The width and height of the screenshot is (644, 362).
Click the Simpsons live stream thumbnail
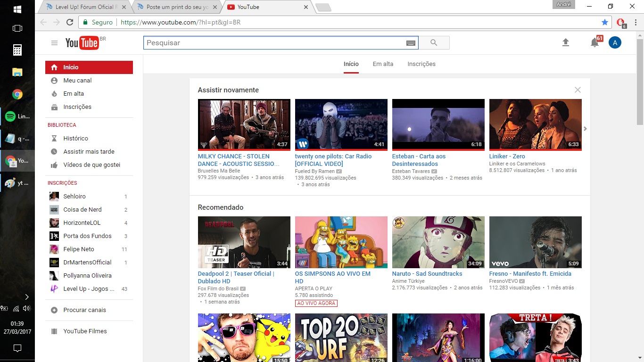tap(341, 242)
